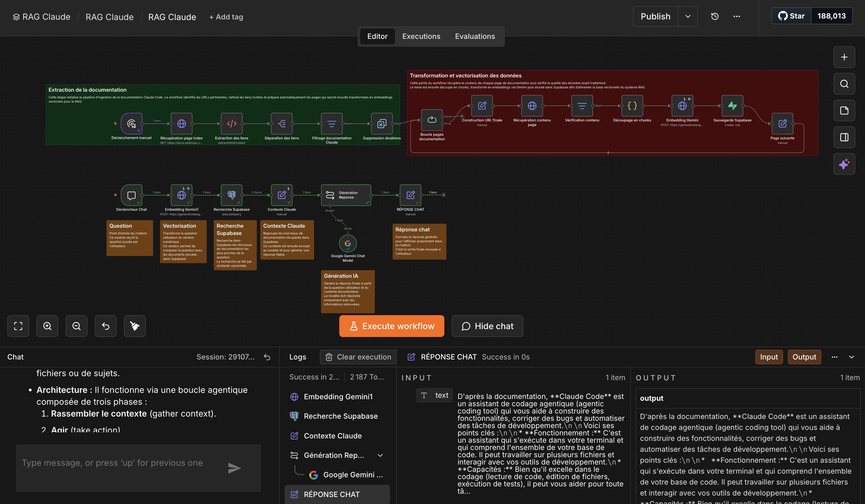Click Clear execution
Image resolution: width=865 pixels, height=504 pixels.
tap(358, 357)
